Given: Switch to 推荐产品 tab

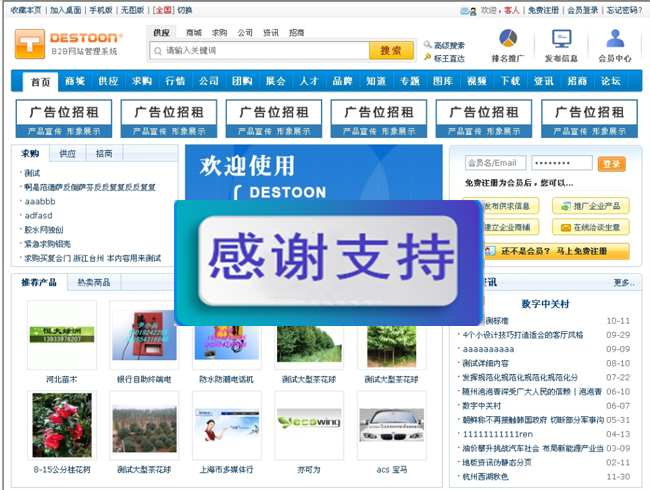Looking at the screenshot, I should click(39, 282).
